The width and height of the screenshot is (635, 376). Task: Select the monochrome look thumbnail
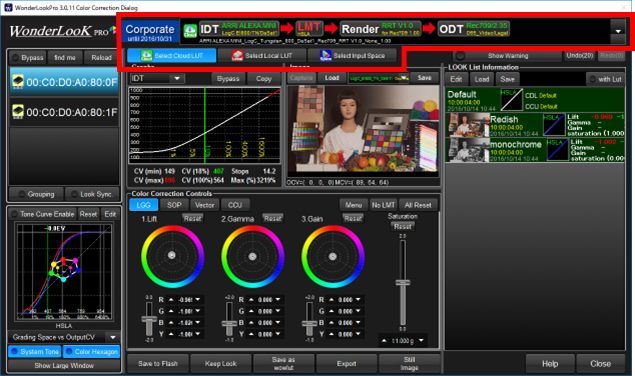[x=468, y=150]
